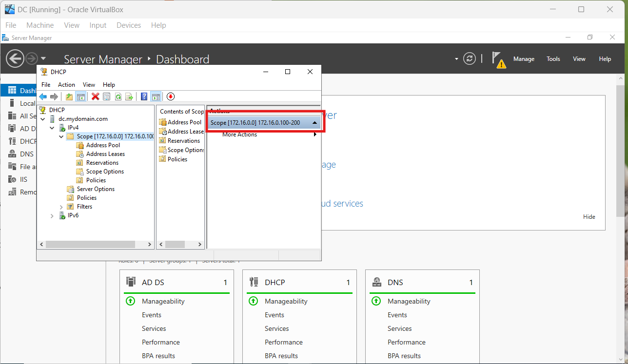628x364 pixels.
Task: Open Server Manager View menu
Action: click(x=579, y=59)
